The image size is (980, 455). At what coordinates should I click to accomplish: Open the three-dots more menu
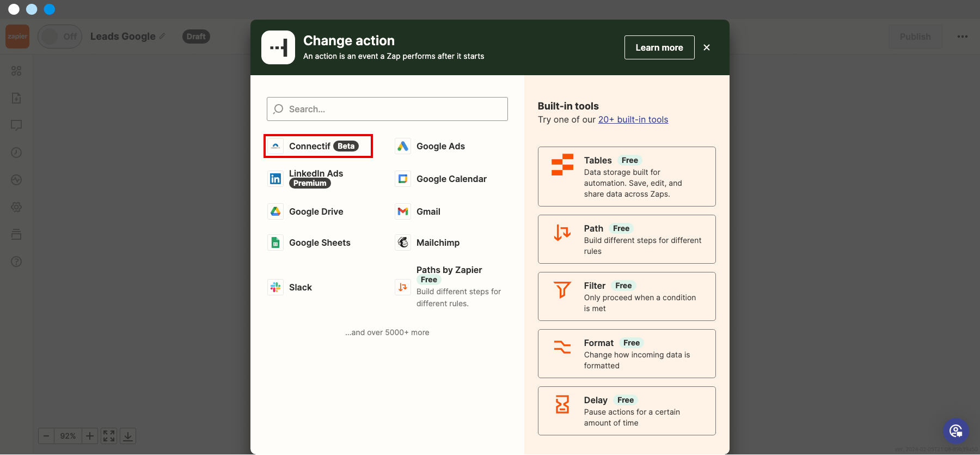(x=963, y=37)
